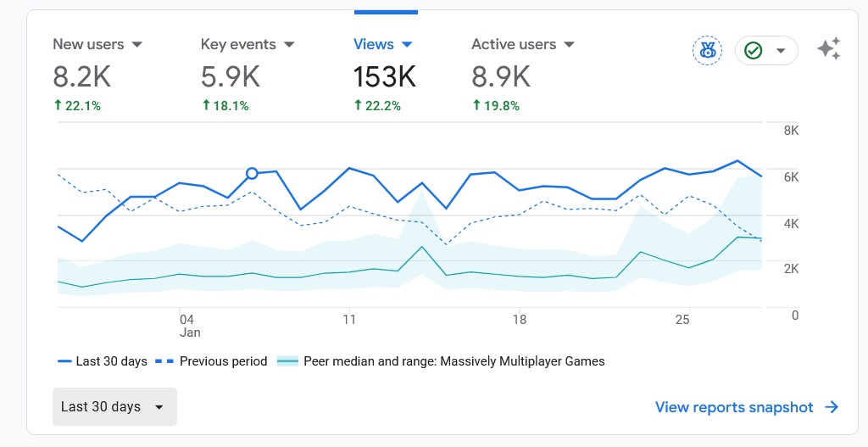
Task: Open the Key events metric dropdown arrow
Action: [x=289, y=44]
